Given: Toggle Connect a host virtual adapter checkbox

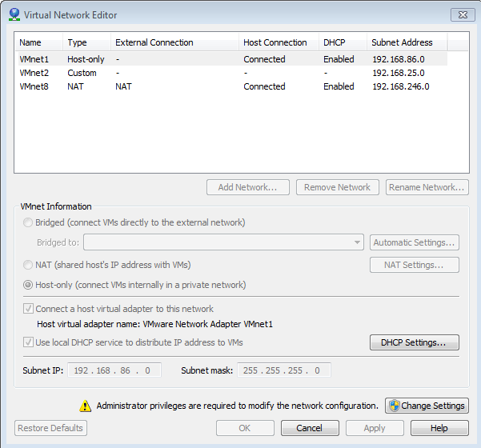Looking at the screenshot, I should point(30,309).
